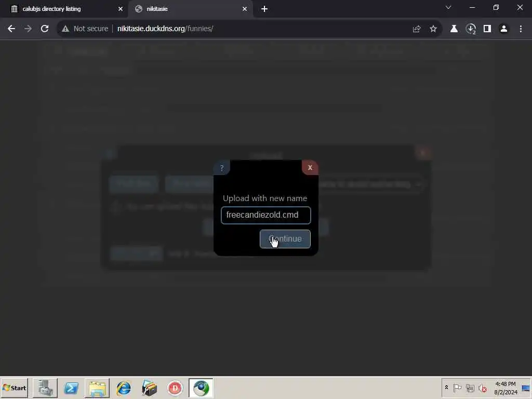The image size is (532, 399).
Task: Launch Internet Explorer from taskbar
Action: [x=124, y=388]
